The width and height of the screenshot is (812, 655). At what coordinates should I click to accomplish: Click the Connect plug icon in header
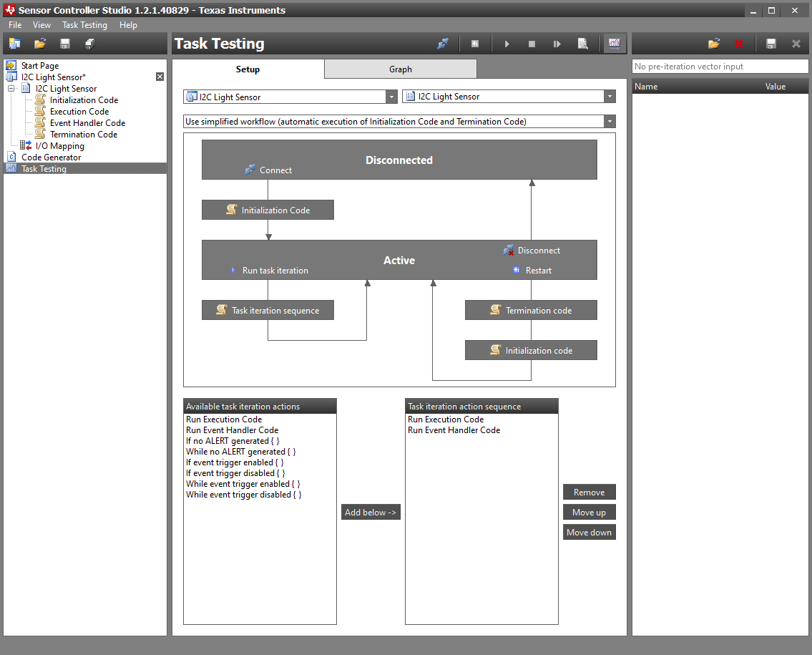coord(443,44)
